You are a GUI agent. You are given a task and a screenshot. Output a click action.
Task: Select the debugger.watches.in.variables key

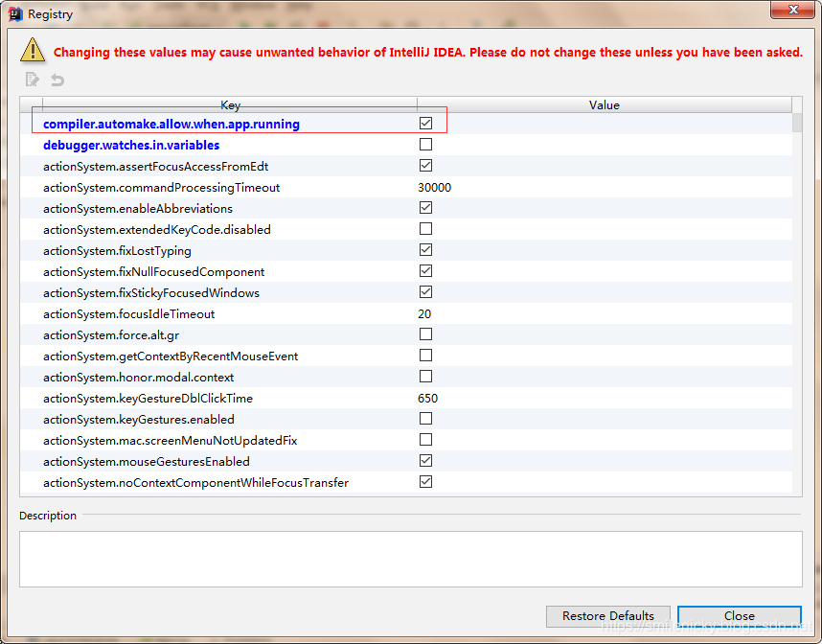tap(131, 146)
